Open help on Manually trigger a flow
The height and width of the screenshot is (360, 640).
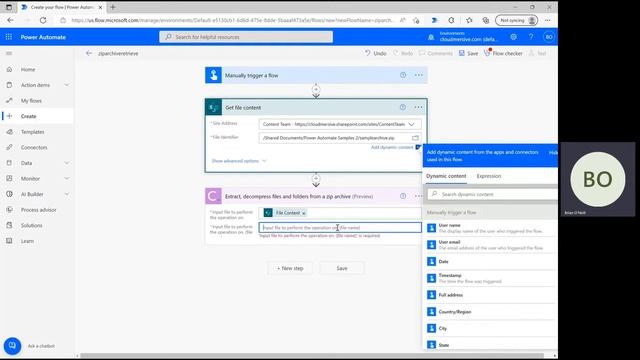403,75
